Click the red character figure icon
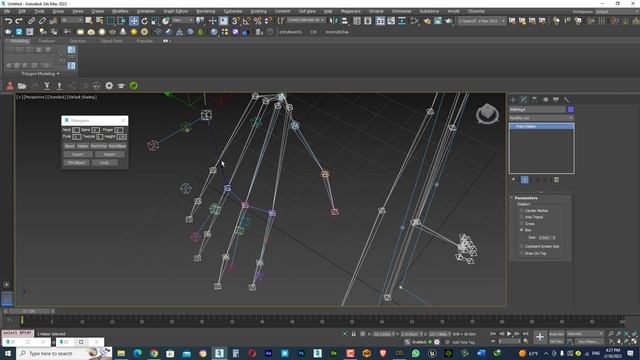Image resolution: width=640 pixels, height=360 pixels. click(10, 86)
